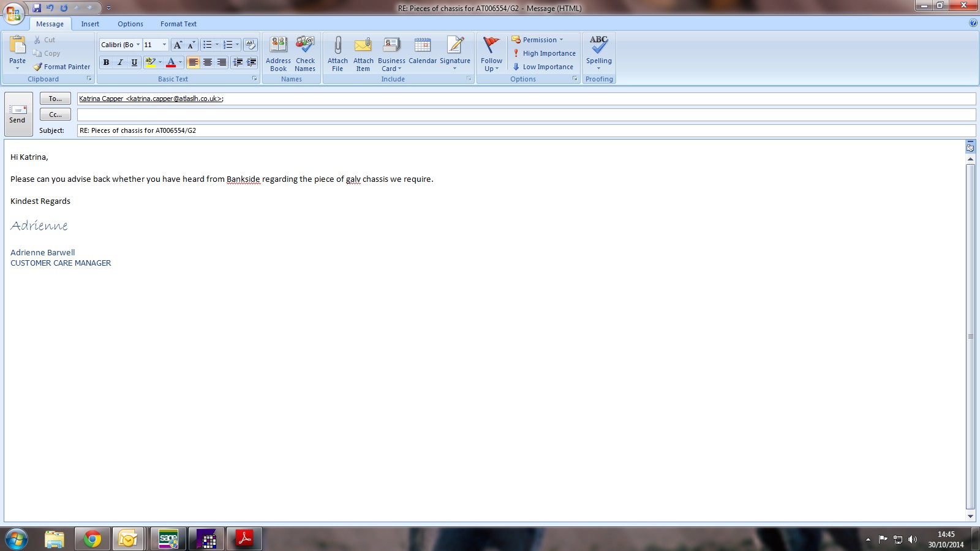The width and height of the screenshot is (980, 551).
Task: Open Sage from the taskbar
Action: click(x=168, y=539)
